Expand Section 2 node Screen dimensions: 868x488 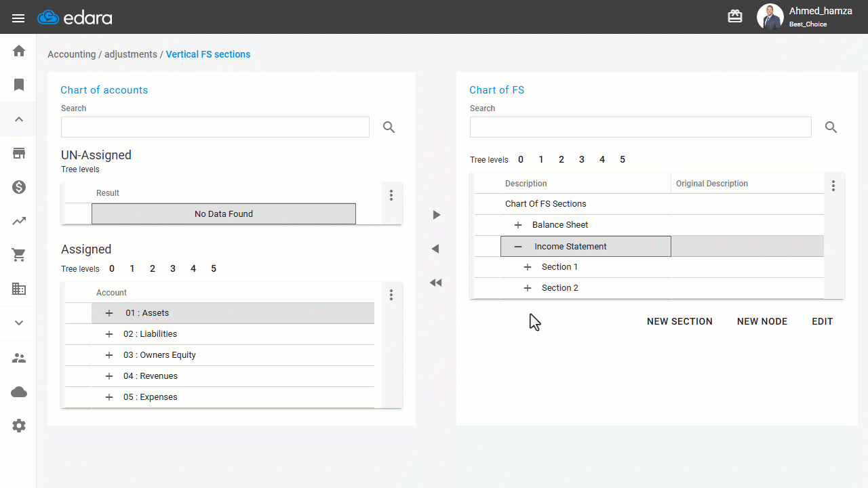[x=528, y=288]
